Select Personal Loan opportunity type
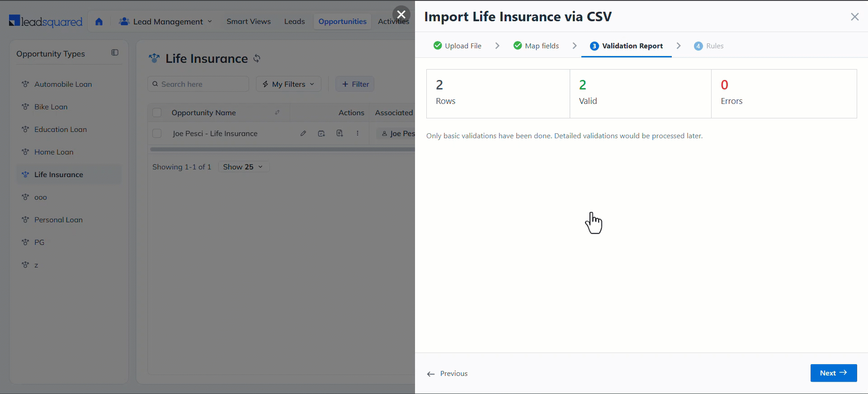The width and height of the screenshot is (868, 394). [x=69, y=220]
